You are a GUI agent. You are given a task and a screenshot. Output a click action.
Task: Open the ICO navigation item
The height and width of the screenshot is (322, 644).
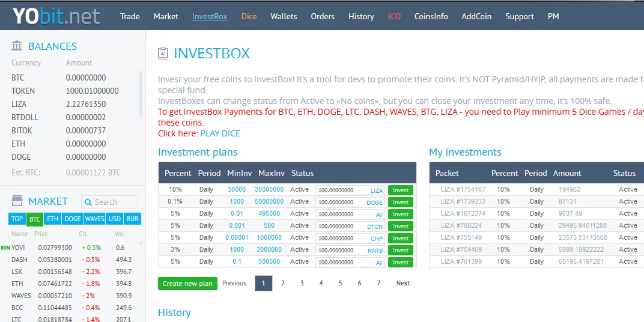pyautogui.click(x=394, y=16)
